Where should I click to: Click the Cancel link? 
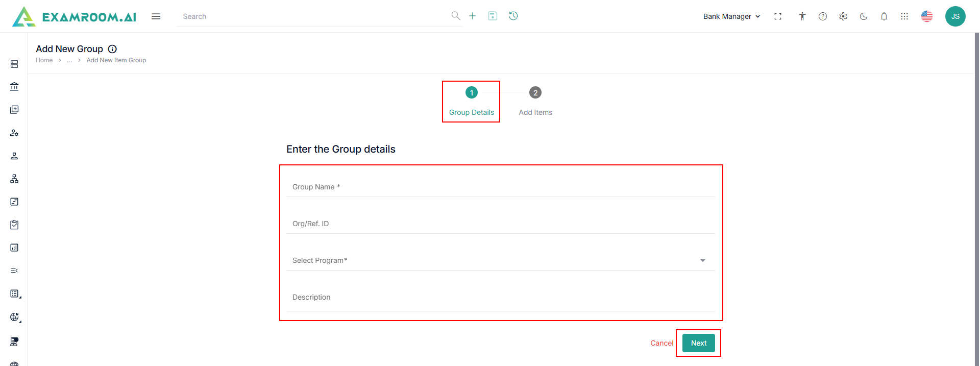click(x=661, y=343)
